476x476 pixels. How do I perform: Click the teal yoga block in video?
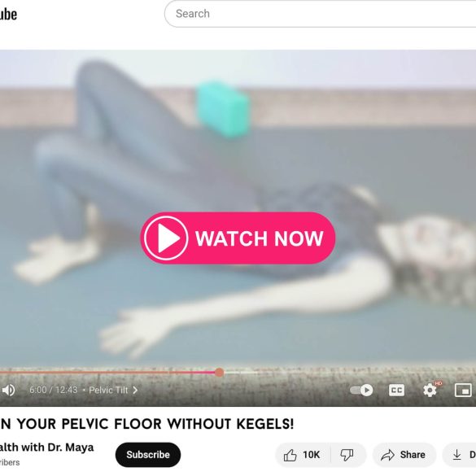coord(224,109)
